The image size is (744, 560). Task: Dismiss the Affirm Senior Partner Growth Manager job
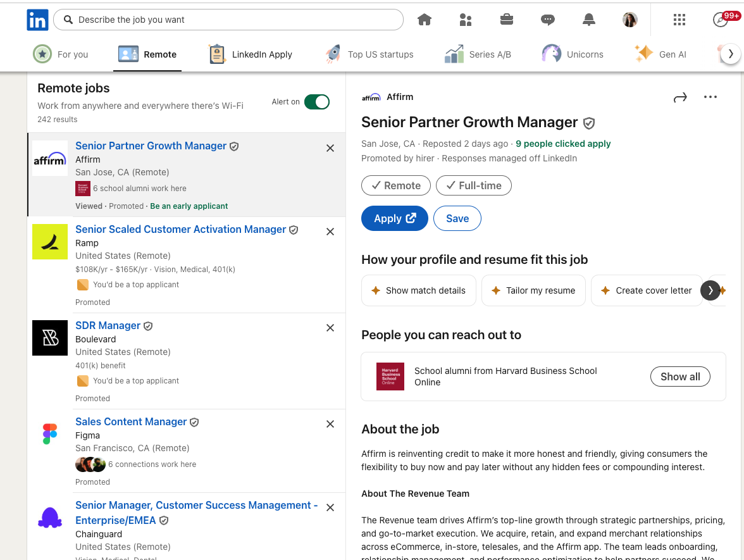tap(330, 148)
